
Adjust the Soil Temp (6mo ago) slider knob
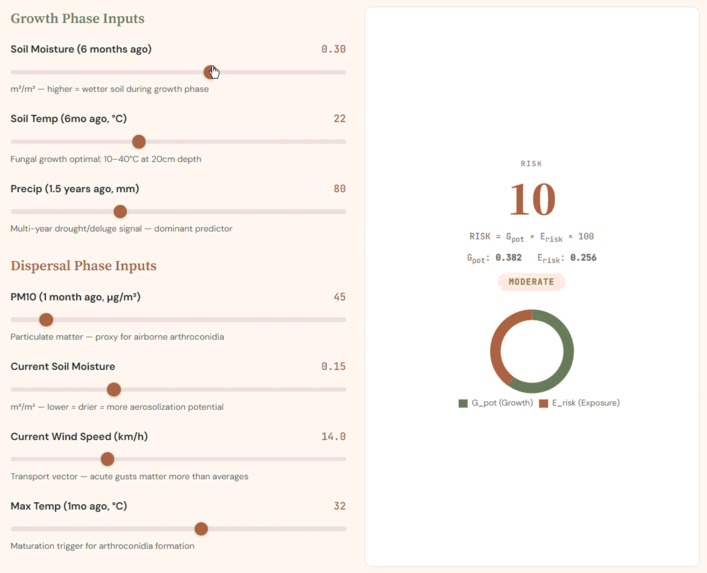(139, 142)
